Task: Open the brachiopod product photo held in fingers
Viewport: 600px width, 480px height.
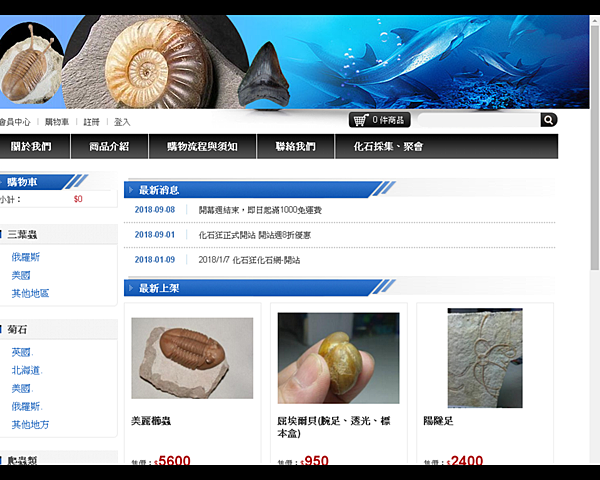Action: [339, 358]
